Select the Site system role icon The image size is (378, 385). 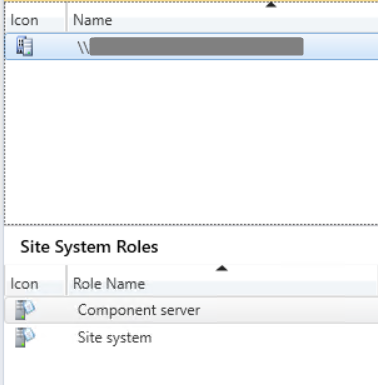click(25, 337)
